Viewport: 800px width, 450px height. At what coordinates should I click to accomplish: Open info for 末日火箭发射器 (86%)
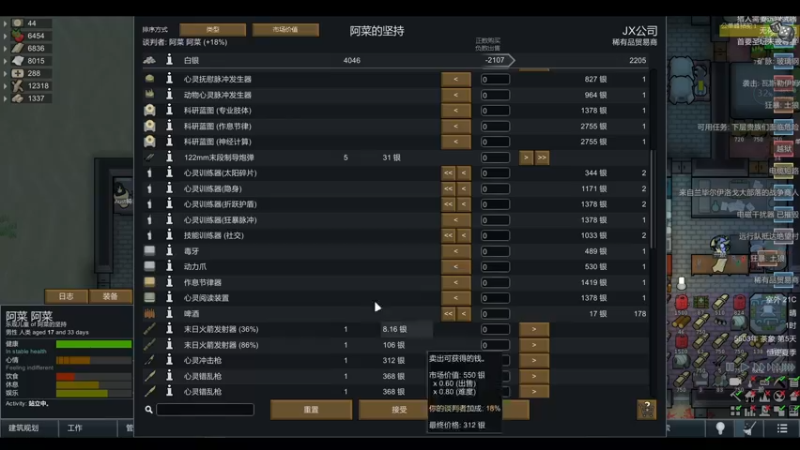coord(169,345)
